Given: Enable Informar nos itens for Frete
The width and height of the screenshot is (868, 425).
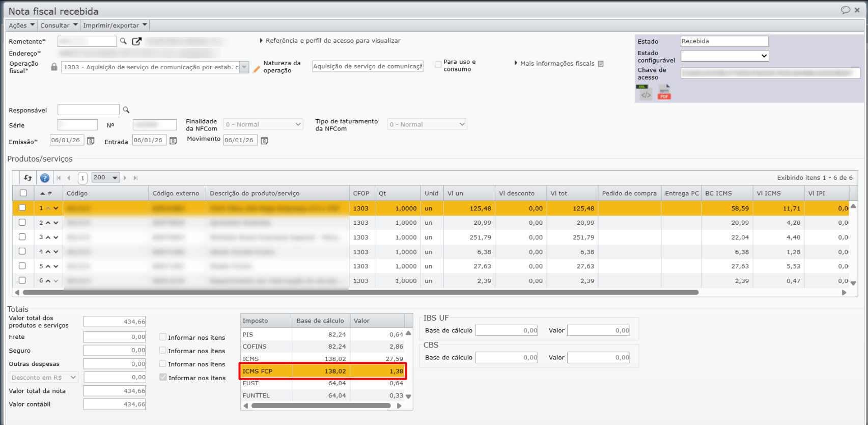Looking at the screenshot, I should click(x=163, y=337).
